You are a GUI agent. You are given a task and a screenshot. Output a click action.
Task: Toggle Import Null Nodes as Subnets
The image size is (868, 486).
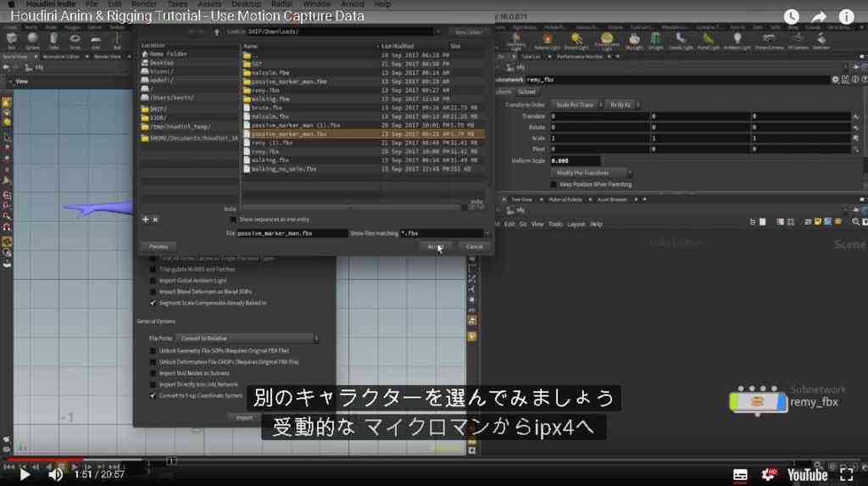click(153, 373)
